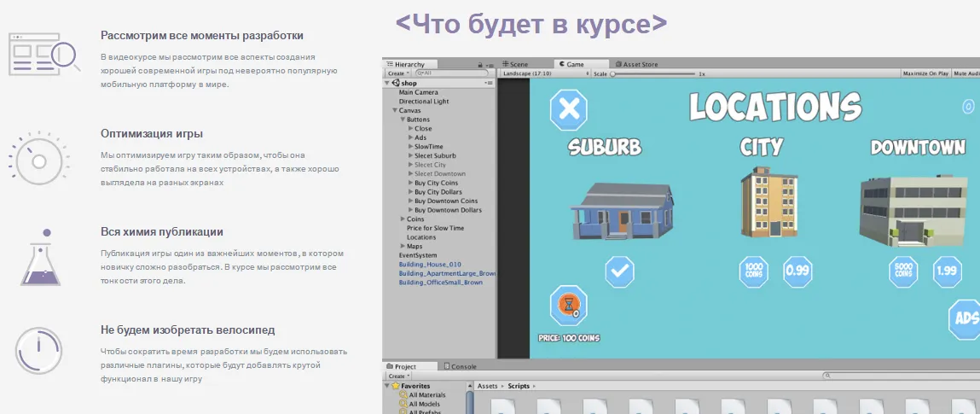The width and height of the screenshot is (980, 414).
Task: Collapse the Canvas node in Hierarchy
Action: pyautogui.click(x=395, y=111)
